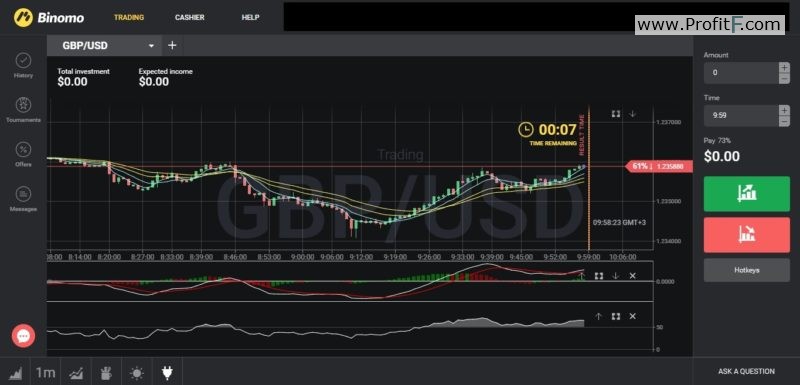Open the History sidebar icon
Viewport: 800px width, 385px height.
coord(23,61)
